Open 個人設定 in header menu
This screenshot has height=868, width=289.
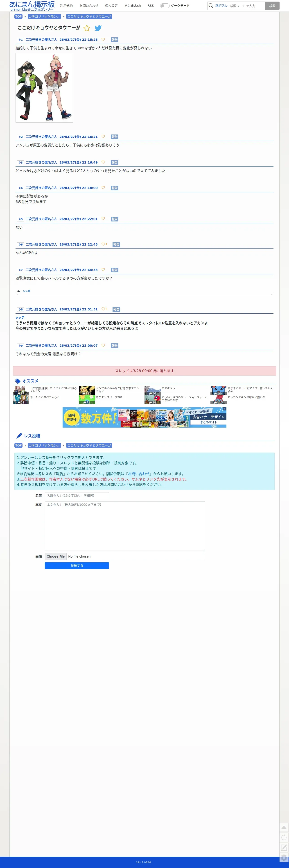(x=111, y=6)
